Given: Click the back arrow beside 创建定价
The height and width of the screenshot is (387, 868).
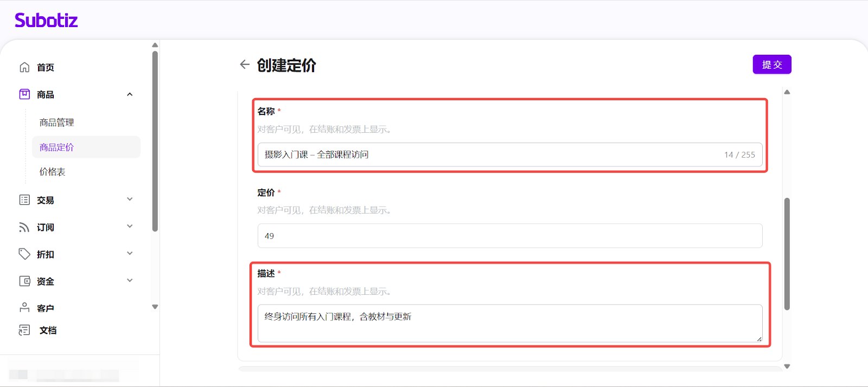Looking at the screenshot, I should 245,64.
